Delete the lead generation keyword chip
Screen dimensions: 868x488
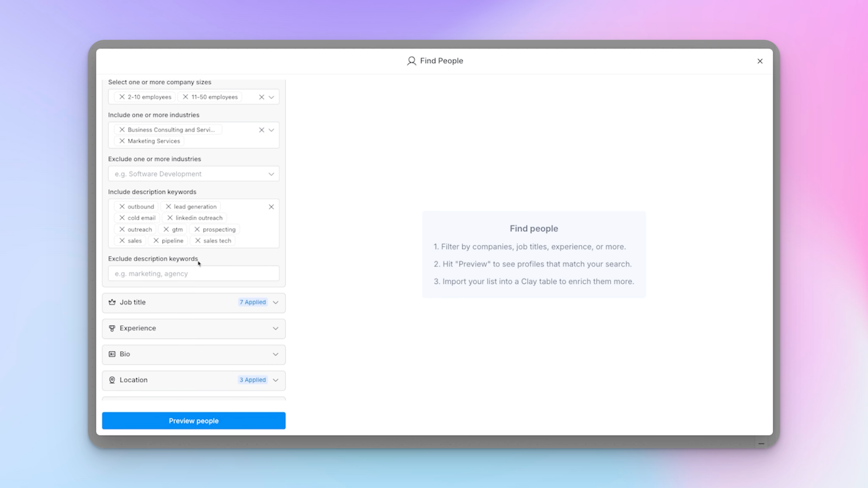(168, 207)
